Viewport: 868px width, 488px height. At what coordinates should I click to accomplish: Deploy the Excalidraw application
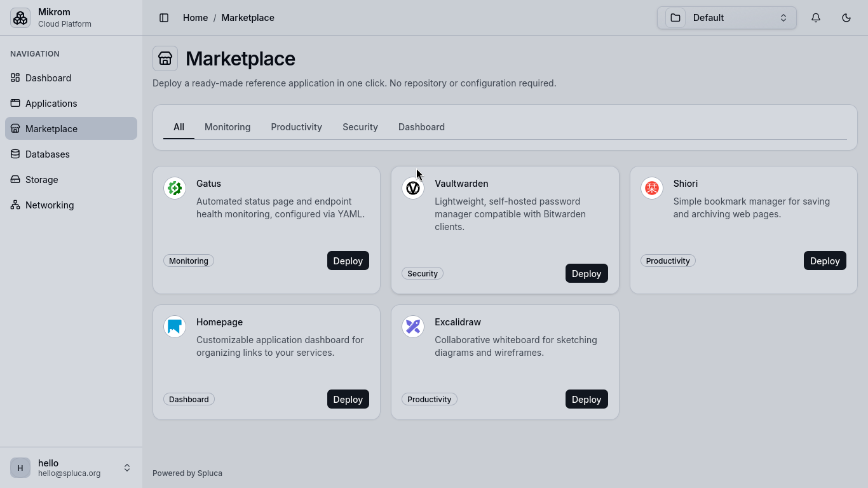click(x=587, y=399)
